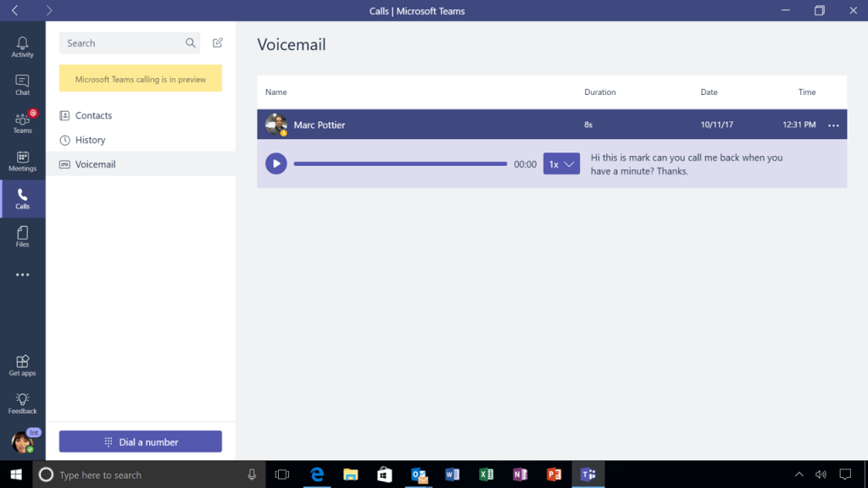Select the Teams icon in sidebar
This screenshot has height=488, width=868.
(22, 123)
